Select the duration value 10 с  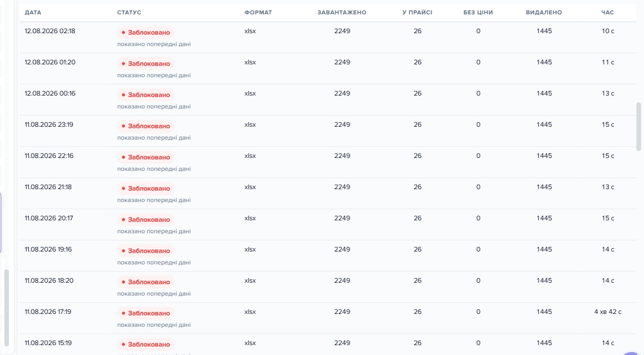pyautogui.click(x=608, y=31)
